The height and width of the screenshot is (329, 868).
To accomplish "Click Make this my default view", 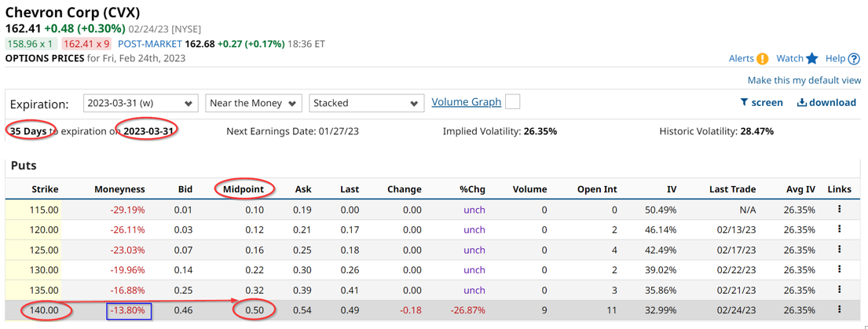I will [804, 80].
